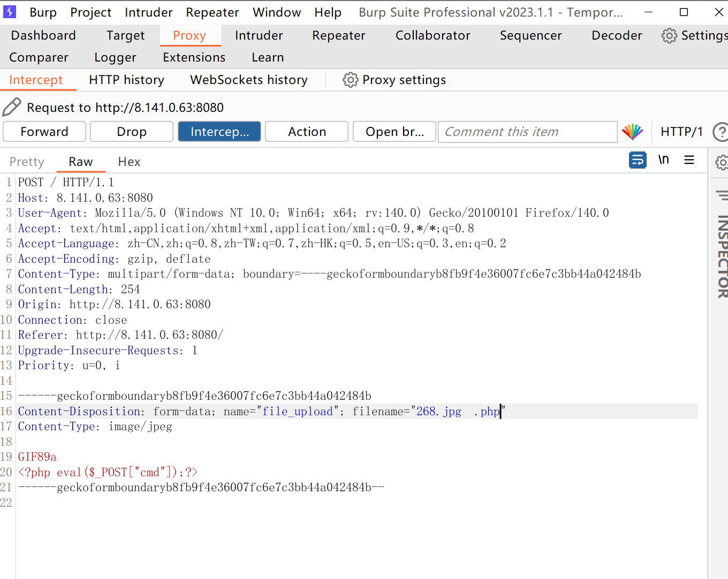
Task: Open the Extensions tab
Action: point(194,57)
